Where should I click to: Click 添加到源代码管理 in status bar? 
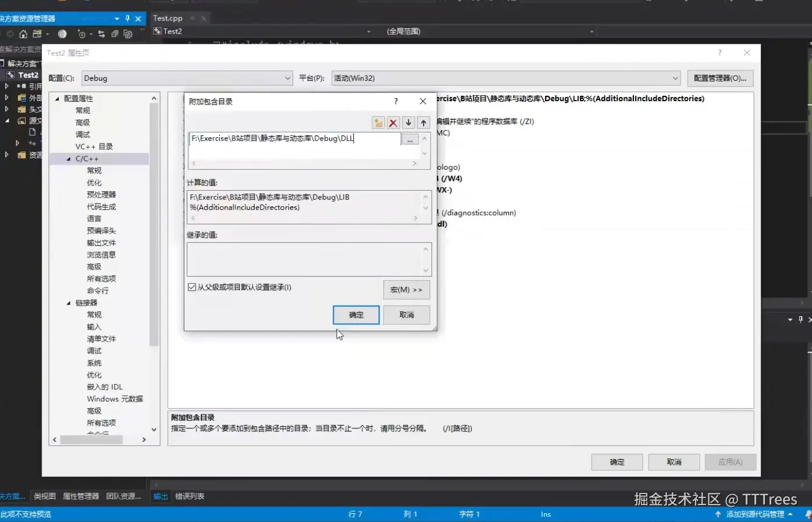[x=755, y=514]
